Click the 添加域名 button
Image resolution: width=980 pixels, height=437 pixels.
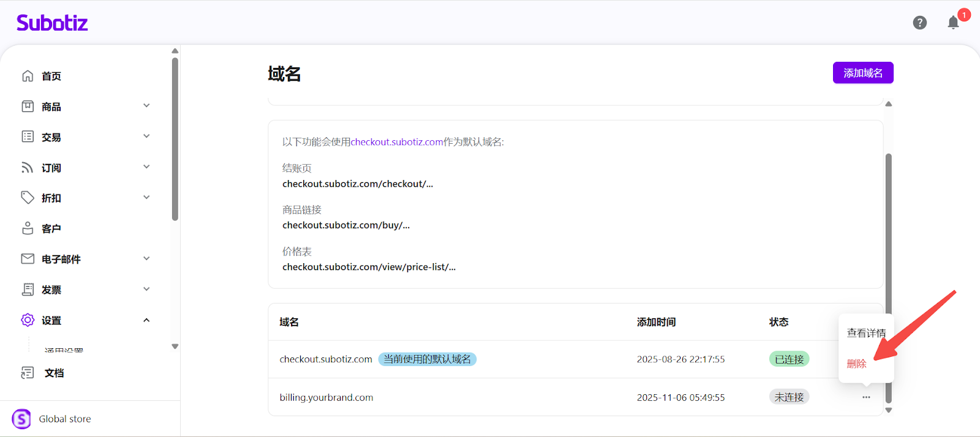coord(862,73)
